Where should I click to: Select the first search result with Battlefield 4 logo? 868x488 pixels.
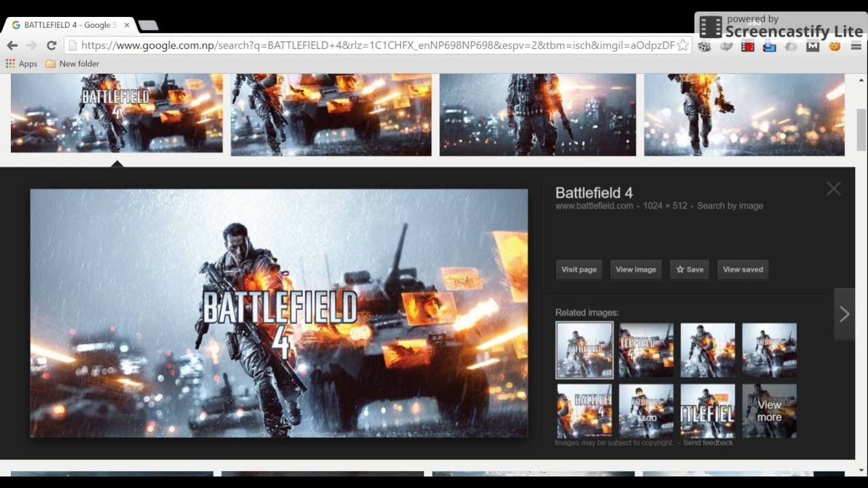pos(117,113)
